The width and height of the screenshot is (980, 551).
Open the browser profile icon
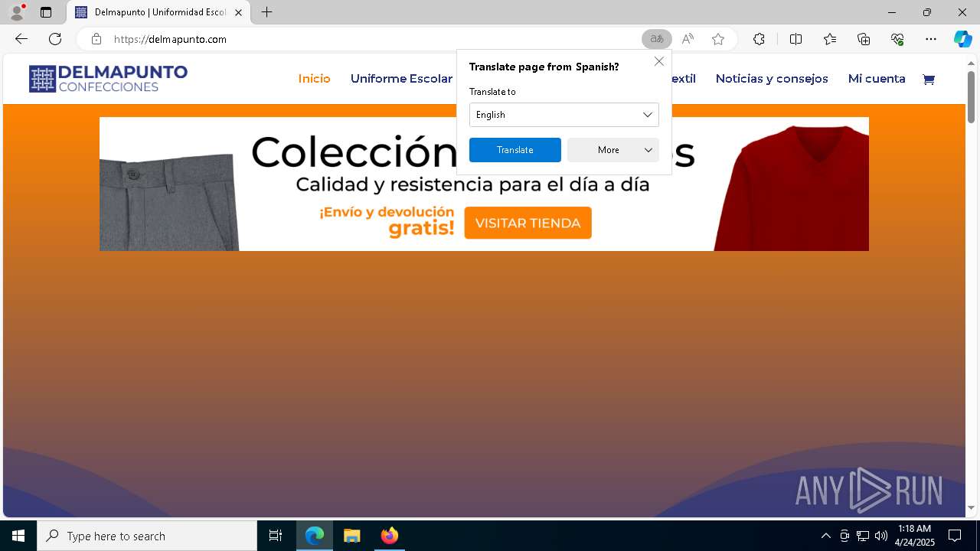tap(17, 12)
